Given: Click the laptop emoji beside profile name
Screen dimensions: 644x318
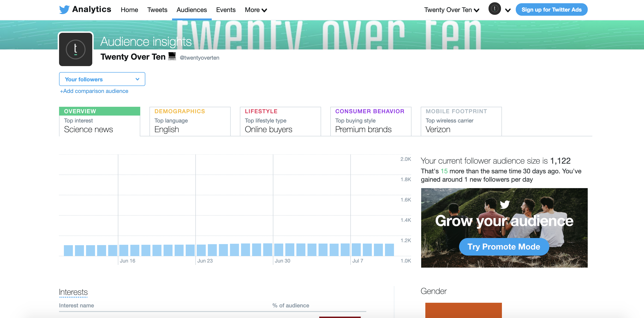Looking at the screenshot, I should point(172,56).
